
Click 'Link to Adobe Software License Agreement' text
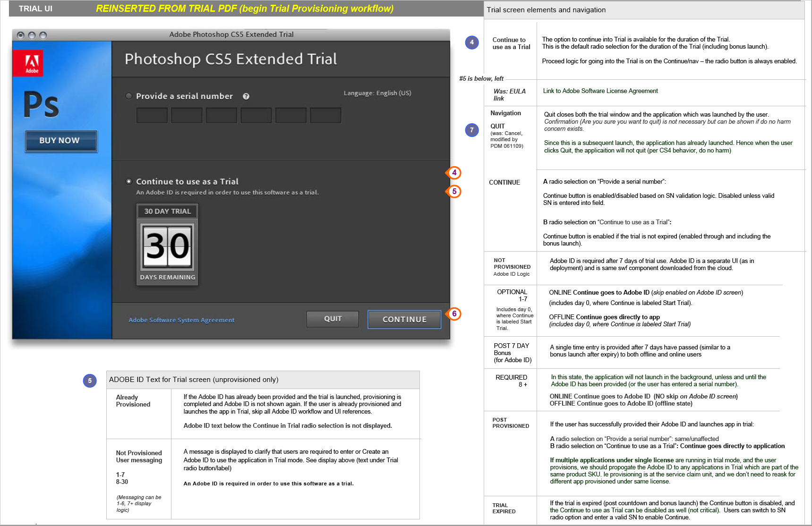[x=600, y=91]
